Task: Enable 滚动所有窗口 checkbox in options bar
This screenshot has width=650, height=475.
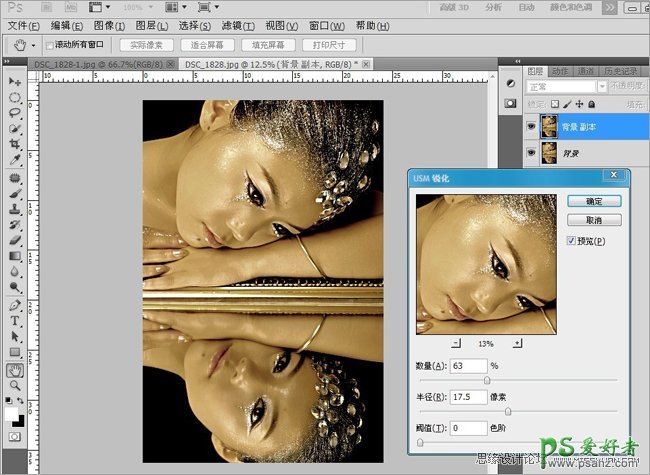Action: click(49, 46)
